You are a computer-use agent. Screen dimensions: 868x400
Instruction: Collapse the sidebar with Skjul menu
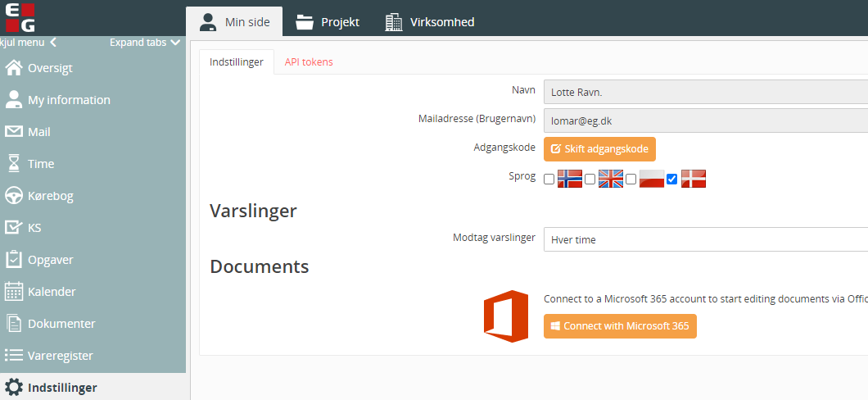28,43
